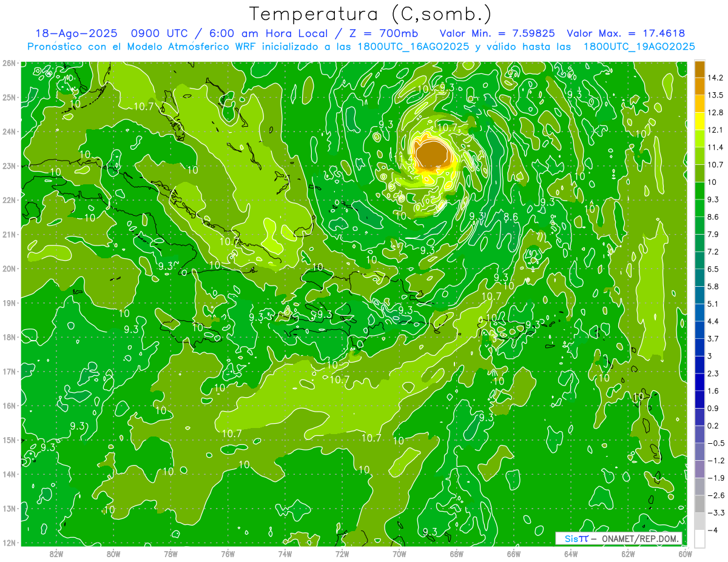Click the '12N' latitude axis label
The height and width of the screenshot is (562, 728).
pyautogui.click(x=8, y=543)
